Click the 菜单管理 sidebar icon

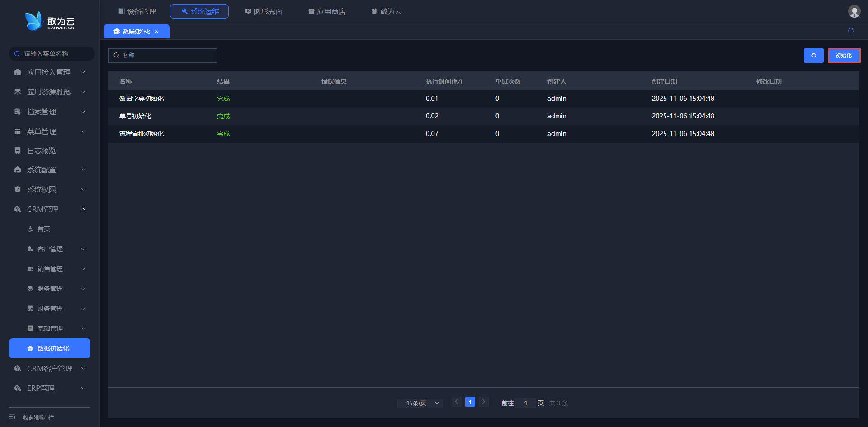point(18,131)
